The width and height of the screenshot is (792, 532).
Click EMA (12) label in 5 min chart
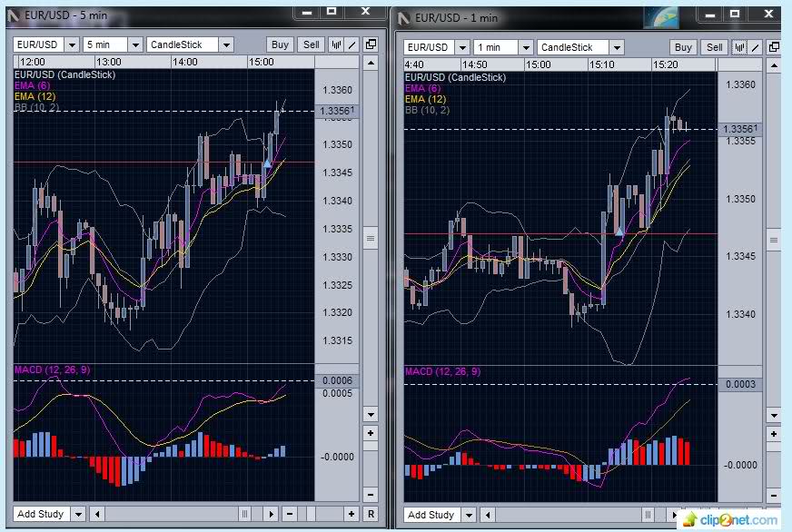coord(35,96)
